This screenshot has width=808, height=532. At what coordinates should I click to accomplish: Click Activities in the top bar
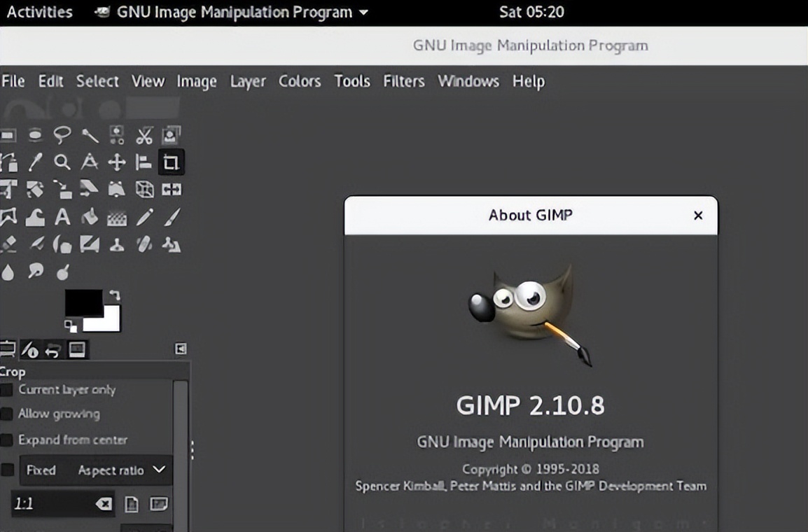coord(39,12)
